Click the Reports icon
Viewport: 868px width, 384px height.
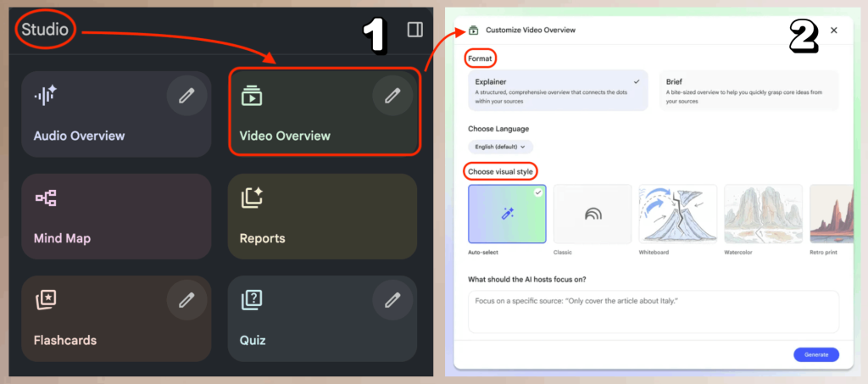click(x=252, y=198)
